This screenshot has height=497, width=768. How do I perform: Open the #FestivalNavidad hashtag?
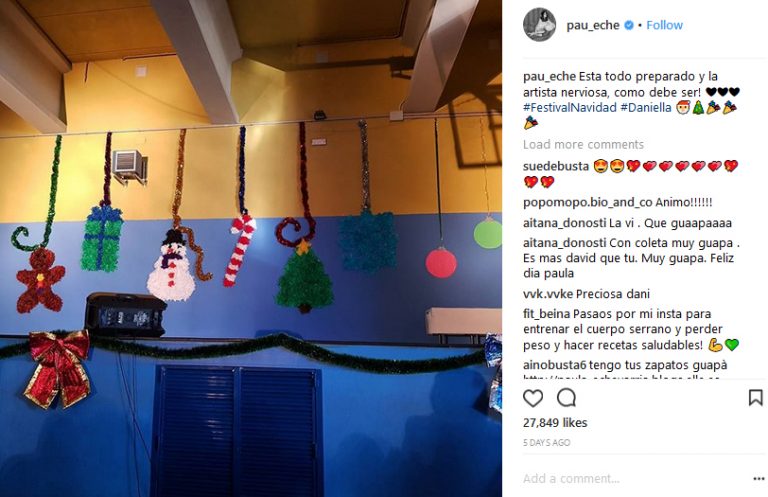tap(570, 108)
